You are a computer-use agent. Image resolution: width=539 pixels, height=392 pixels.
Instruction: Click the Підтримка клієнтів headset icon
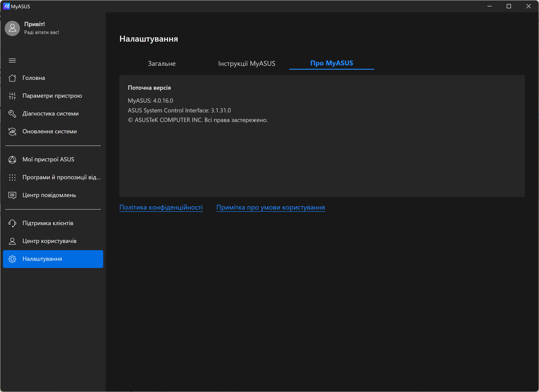pos(12,223)
